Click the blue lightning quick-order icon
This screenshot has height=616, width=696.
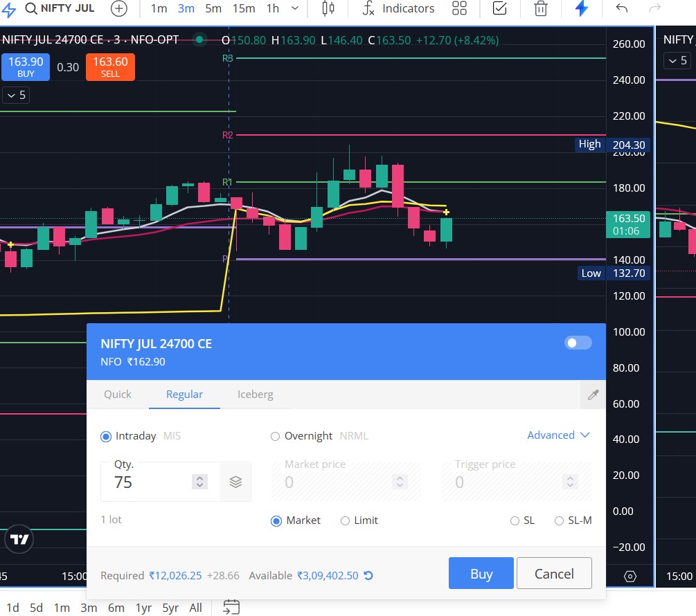581,8
